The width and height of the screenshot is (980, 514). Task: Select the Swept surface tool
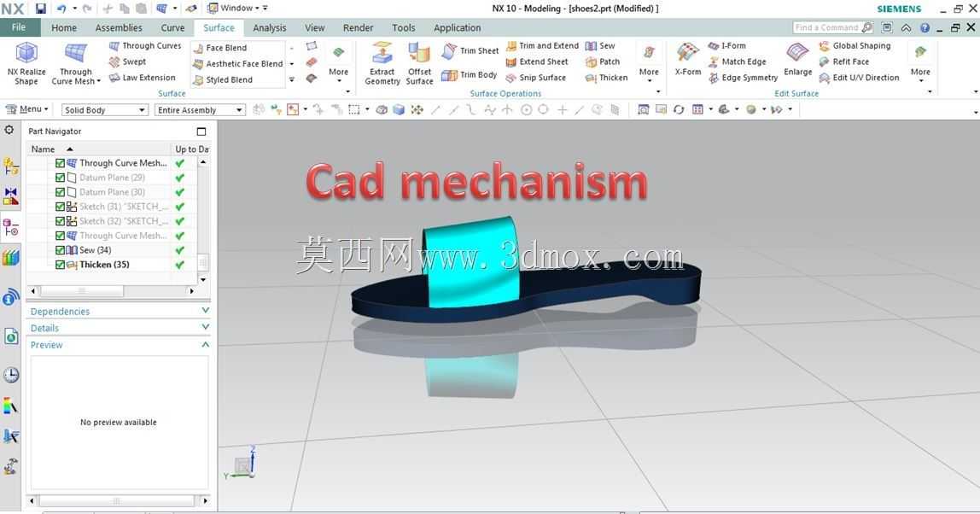click(x=127, y=61)
